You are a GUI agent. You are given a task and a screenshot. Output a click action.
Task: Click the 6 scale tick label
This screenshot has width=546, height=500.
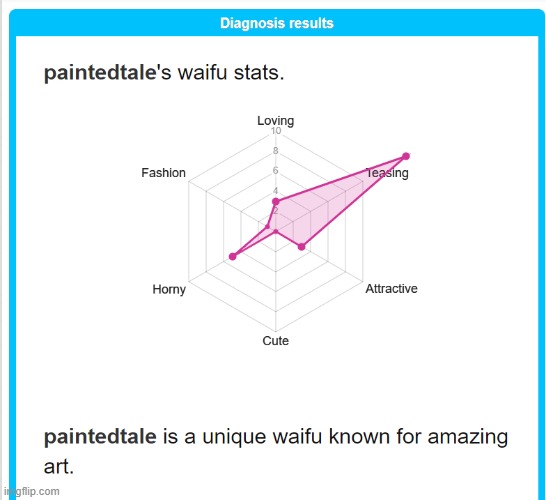(276, 171)
